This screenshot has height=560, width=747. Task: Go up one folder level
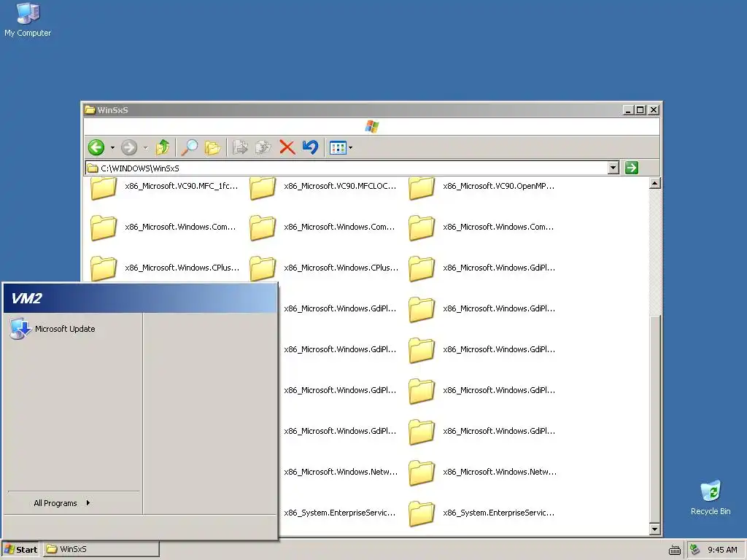163,147
